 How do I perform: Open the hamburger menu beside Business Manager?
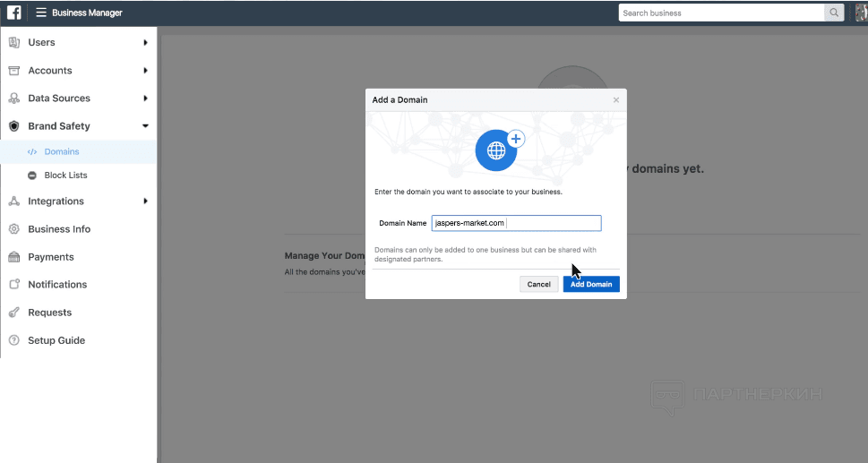(x=41, y=13)
